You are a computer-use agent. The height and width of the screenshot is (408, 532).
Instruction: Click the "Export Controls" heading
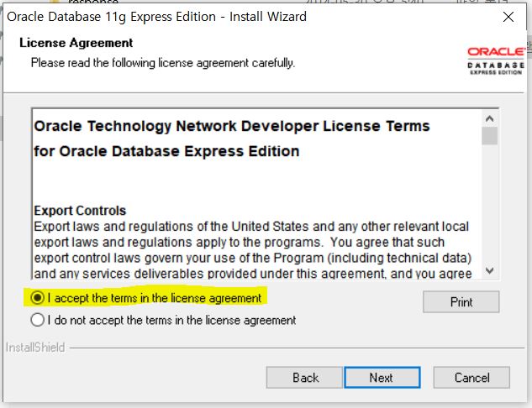tap(80, 211)
